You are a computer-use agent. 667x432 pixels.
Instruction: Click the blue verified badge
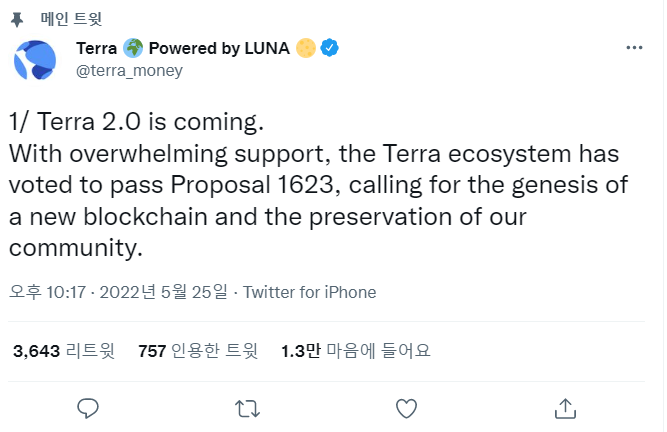click(x=329, y=49)
